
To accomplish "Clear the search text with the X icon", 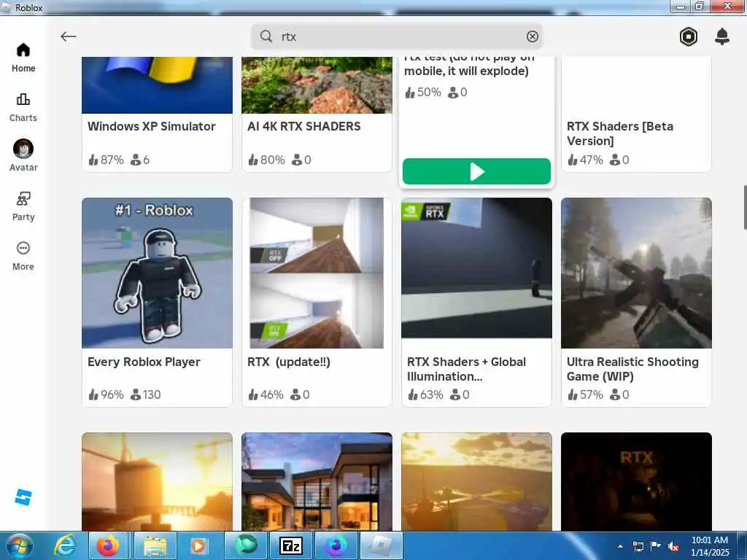I will [532, 36].
